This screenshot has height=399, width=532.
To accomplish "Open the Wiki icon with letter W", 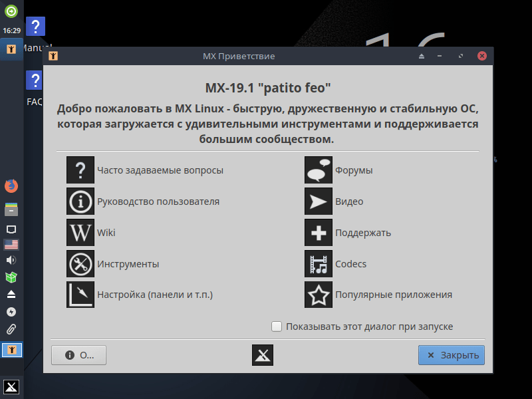I will 80,232.
